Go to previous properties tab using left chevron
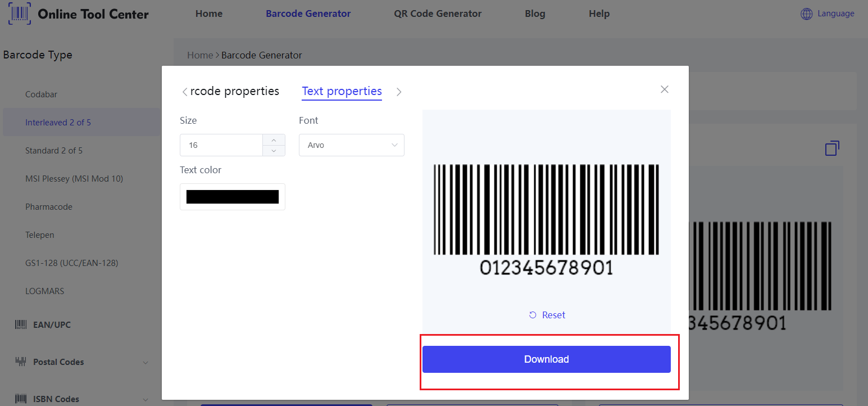This screenshot has width=868, height=406. (x=184, y=92)
